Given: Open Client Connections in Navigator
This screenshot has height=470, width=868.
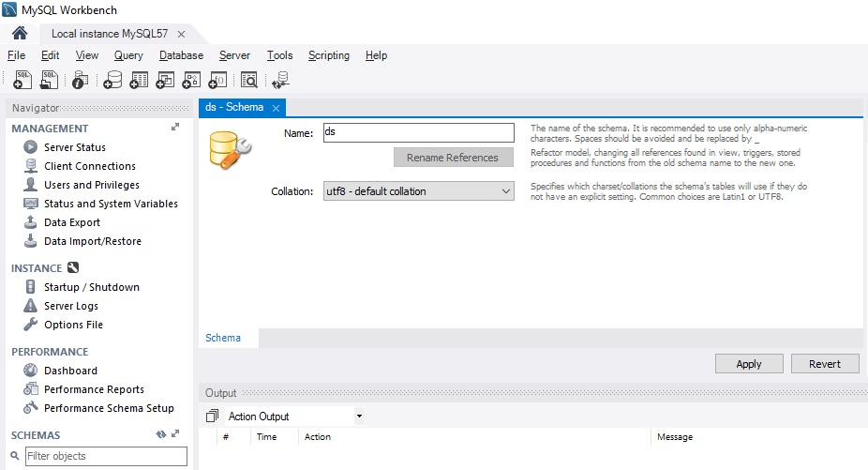Looking at the screenshot, I should point(90,166).
